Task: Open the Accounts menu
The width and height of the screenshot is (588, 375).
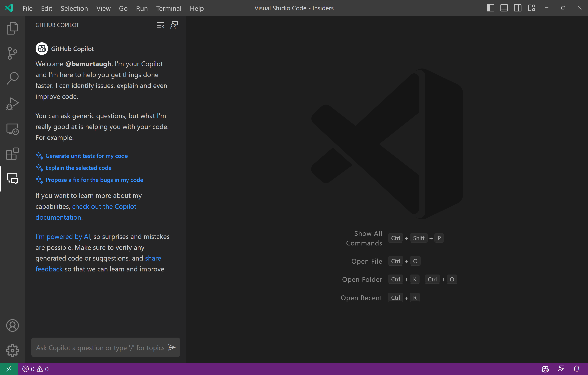Action: [12, 325]
